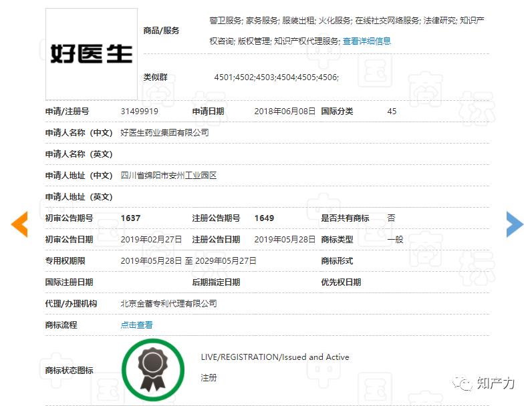Select international class value 45
The height and width of the screenshot is (406, 532).
(392, 112)
